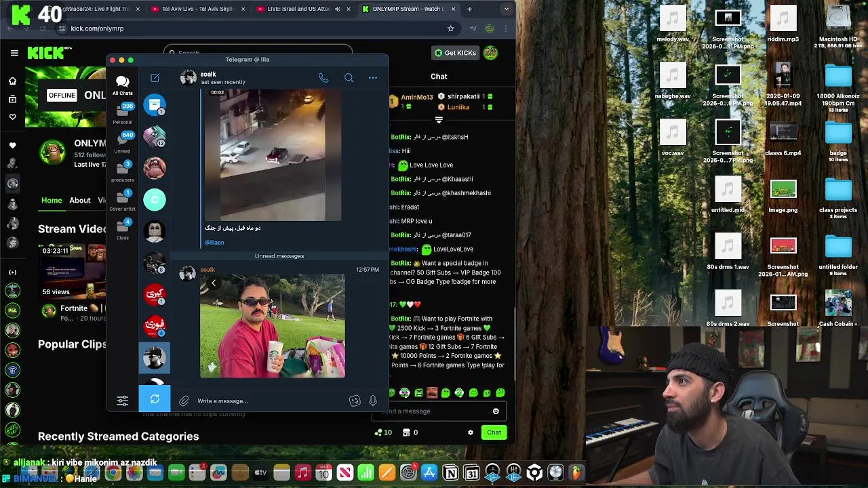
Task: Open the producers folder in Telegram
Action: click(x=123, y=171)
